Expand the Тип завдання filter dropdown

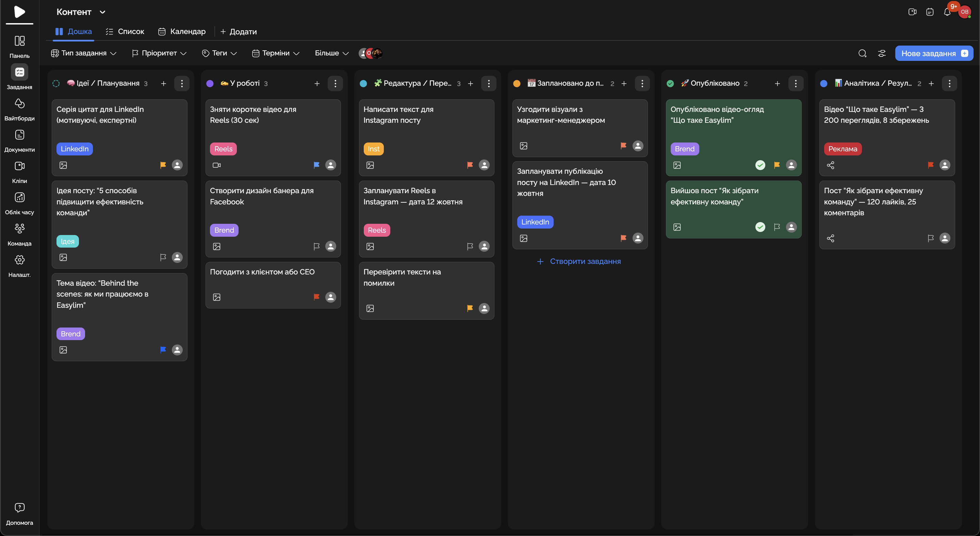click(x=84, y=53)
